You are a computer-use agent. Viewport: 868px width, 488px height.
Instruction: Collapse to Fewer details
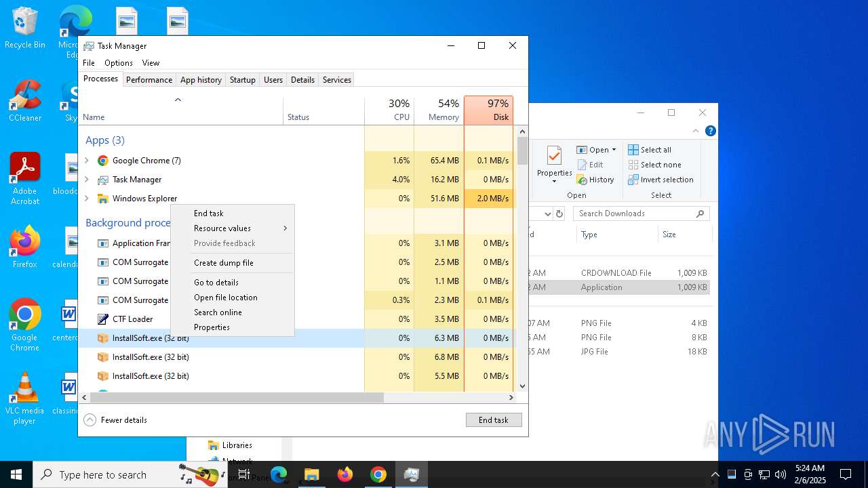coord(115,420)
